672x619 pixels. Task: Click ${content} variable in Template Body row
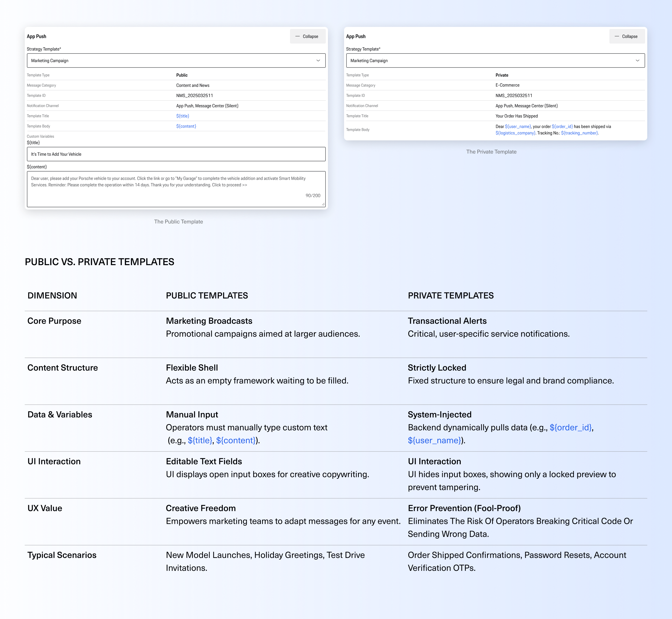[x=186, y=126]
